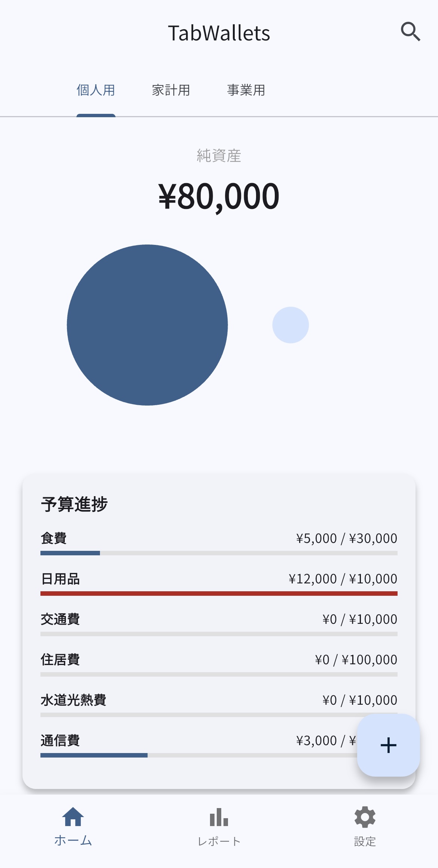Open the 設定 gear icon

(x=365, y=817)
